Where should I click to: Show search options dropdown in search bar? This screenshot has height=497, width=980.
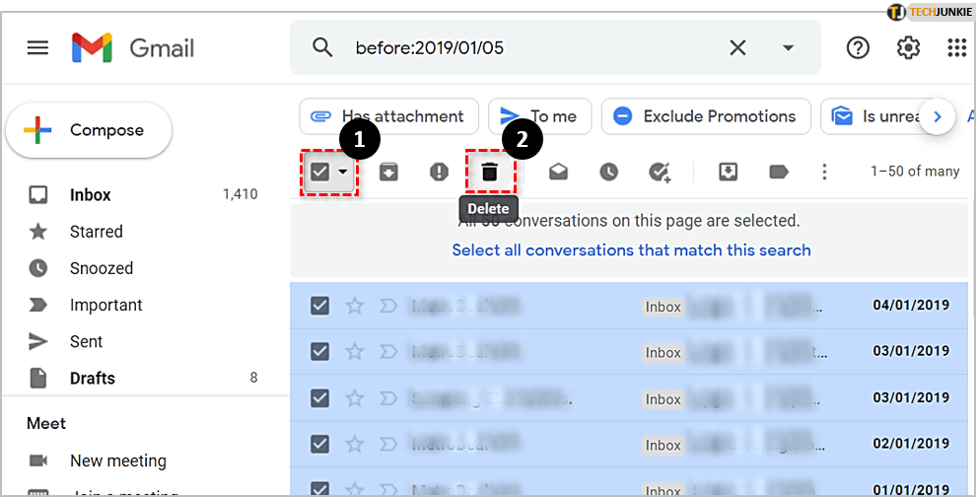(788, 47)
